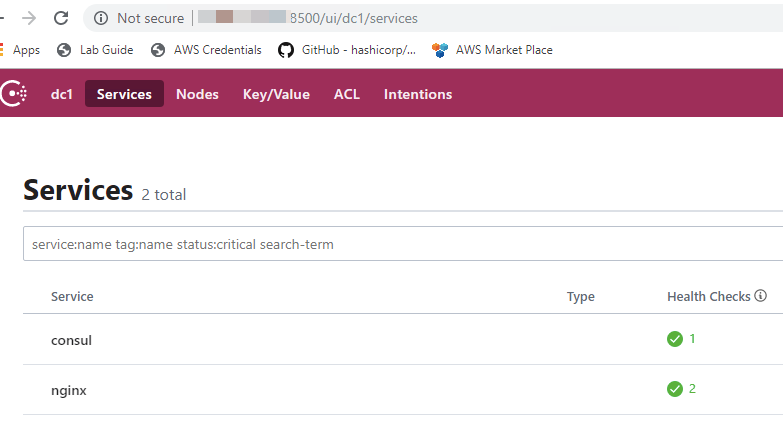Viewport: 783px width, 429px height.
Task: Click the browser reload icon
Action: 61,18
